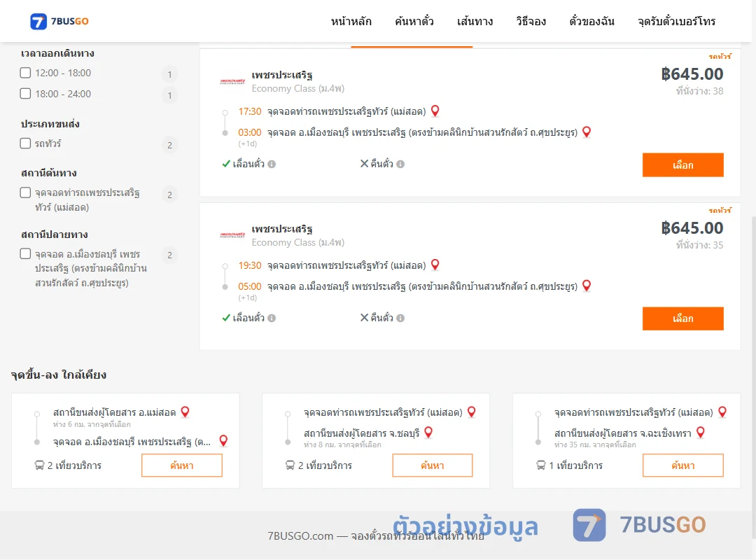Select the 19:30 trip with เลือก button
This screenshot has width=756, height=560.
click(682, 318)
